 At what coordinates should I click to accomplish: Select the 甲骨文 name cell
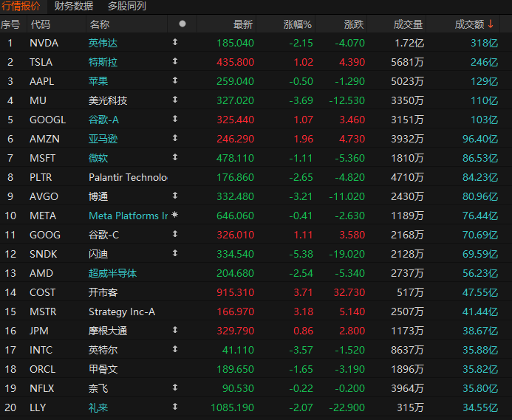(x=103, y=369)
